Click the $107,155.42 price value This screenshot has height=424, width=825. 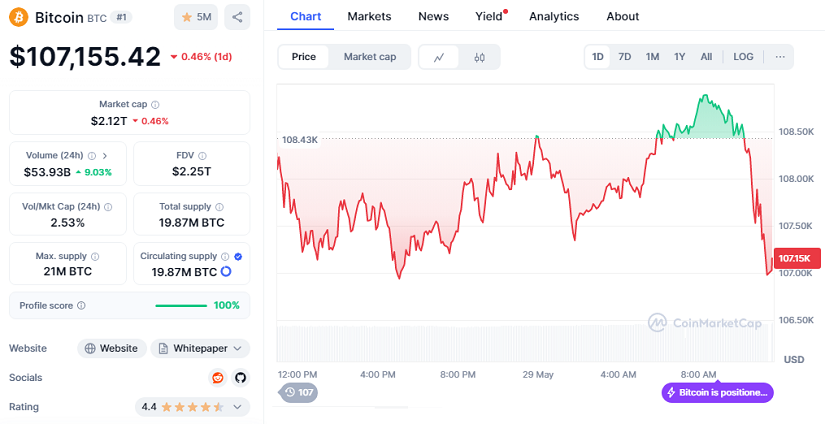tap(85, 56)
